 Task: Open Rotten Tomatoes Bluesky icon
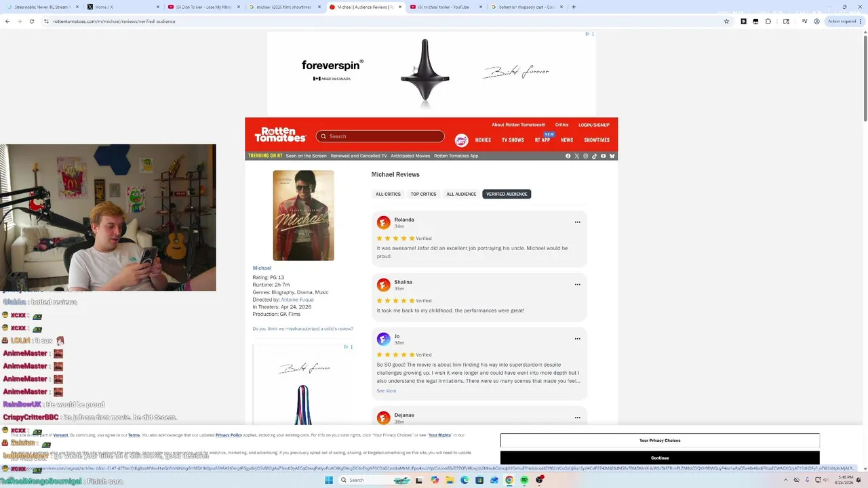pos(612,156)
